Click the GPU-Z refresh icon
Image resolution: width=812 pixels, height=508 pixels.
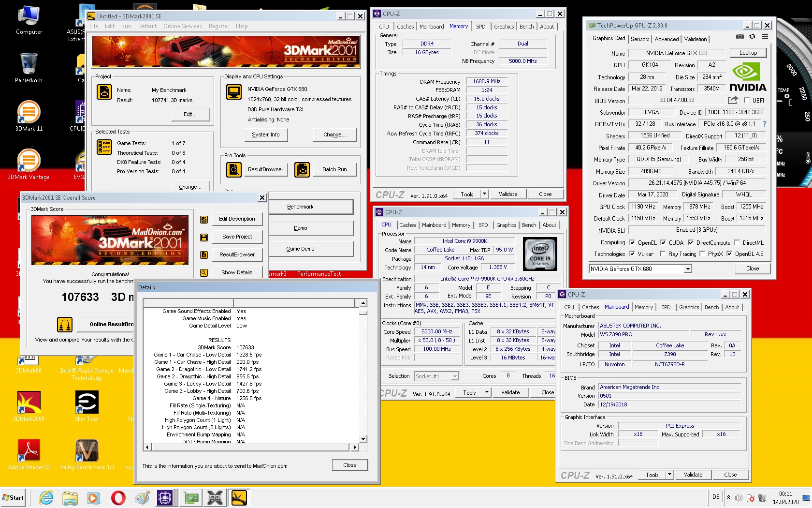[752, 36]
